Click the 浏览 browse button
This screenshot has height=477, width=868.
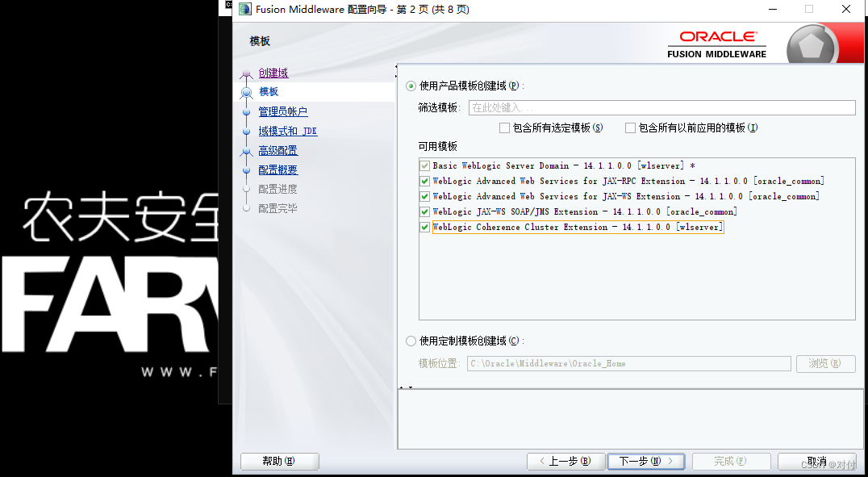coord(825,363)
